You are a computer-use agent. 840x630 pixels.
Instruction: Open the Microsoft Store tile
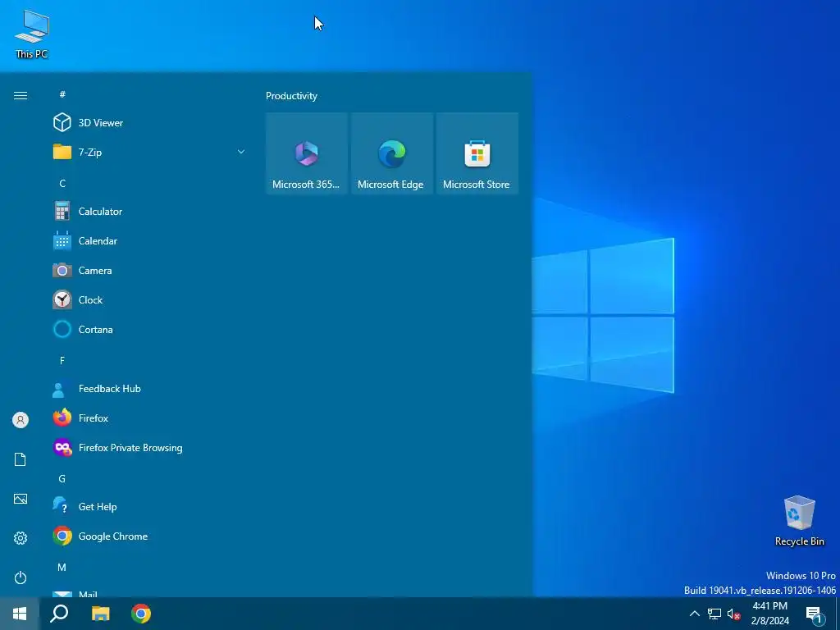477,153
